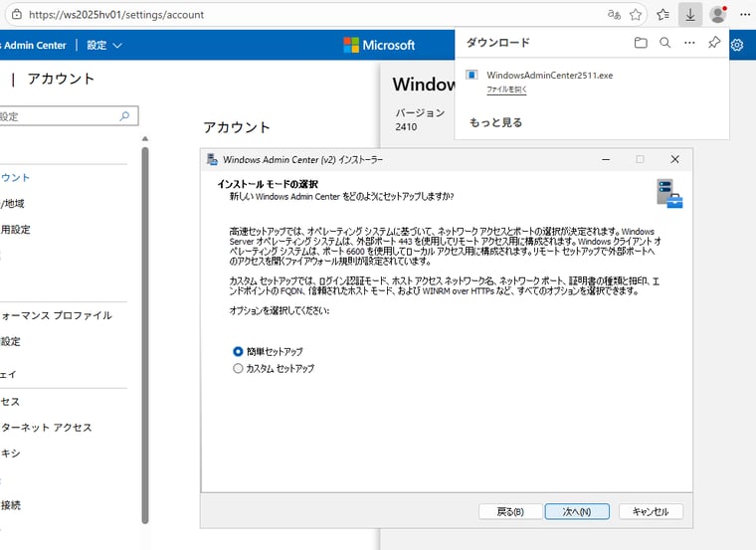Click the settings sidebar scrollbar thumb
The height and width of the screenshot is (550, 756).
pos(145,335)
